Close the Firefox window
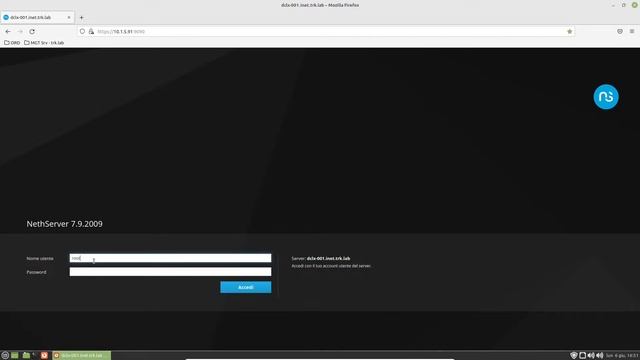Image resolution: width=640 pixels, height=360 pixels. click(635, 5)
